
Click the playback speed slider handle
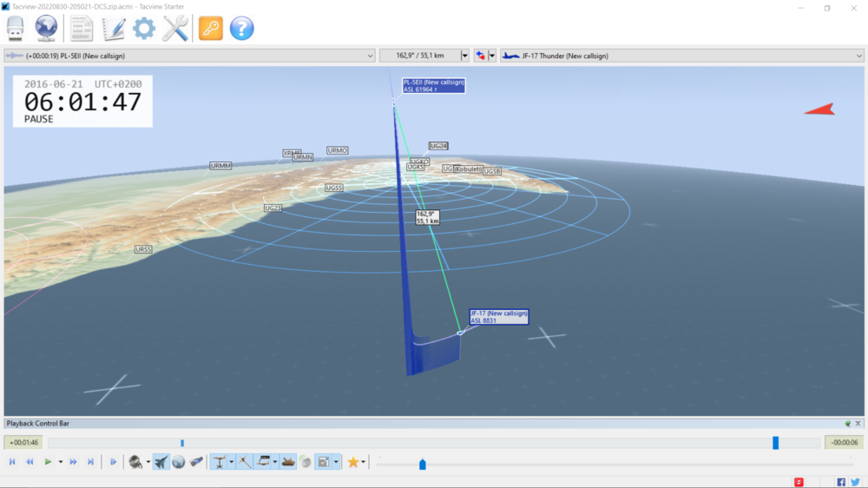coord(423,465)
